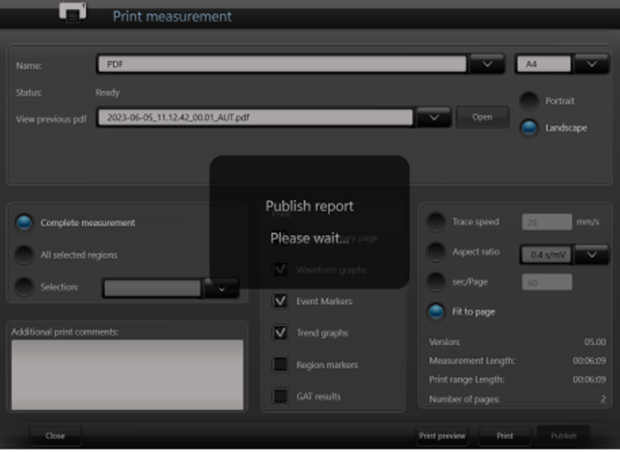The image size is (620, 452).
Task: Open the Aspect ratio value dropdown
Action: (591, 254)
